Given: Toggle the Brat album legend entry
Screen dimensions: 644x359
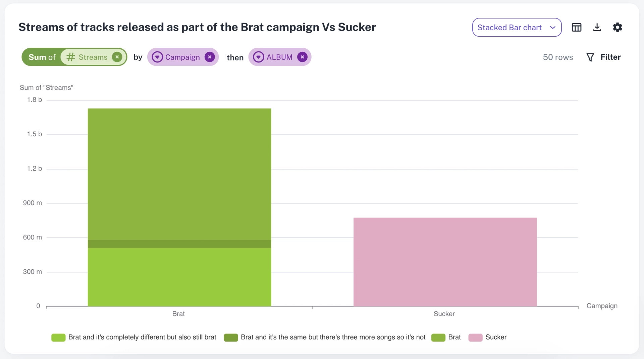Looking at the screenshot, I should coord(446,337).
